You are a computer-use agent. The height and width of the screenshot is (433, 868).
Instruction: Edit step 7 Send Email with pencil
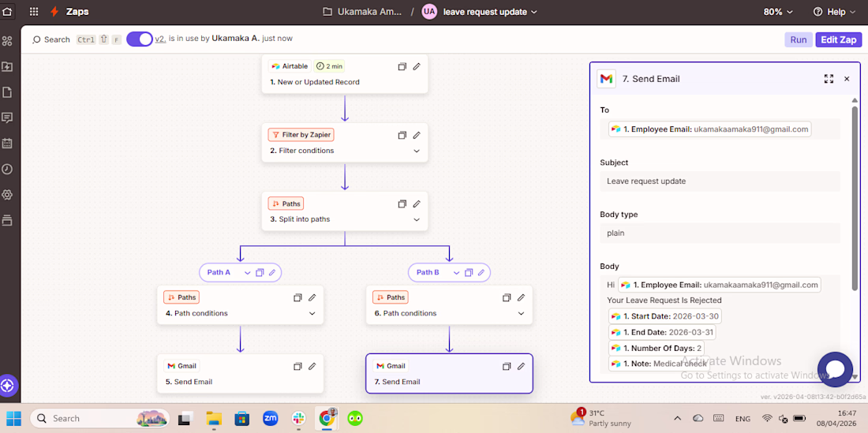coord(521,366)
